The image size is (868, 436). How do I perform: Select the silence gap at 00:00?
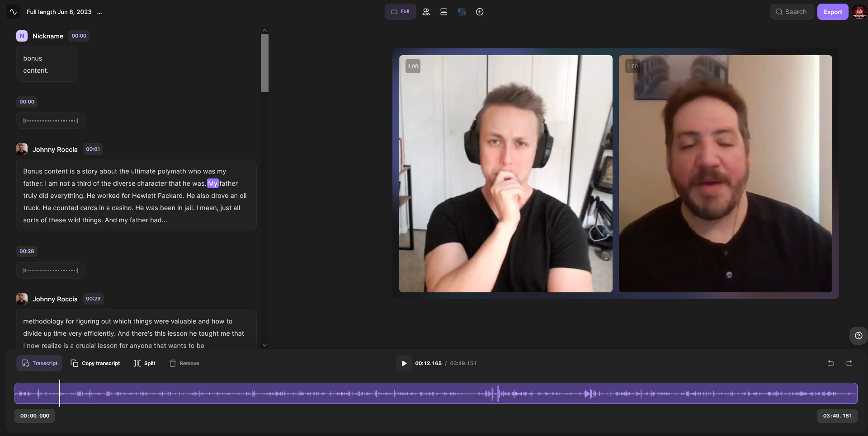(51, 121)
